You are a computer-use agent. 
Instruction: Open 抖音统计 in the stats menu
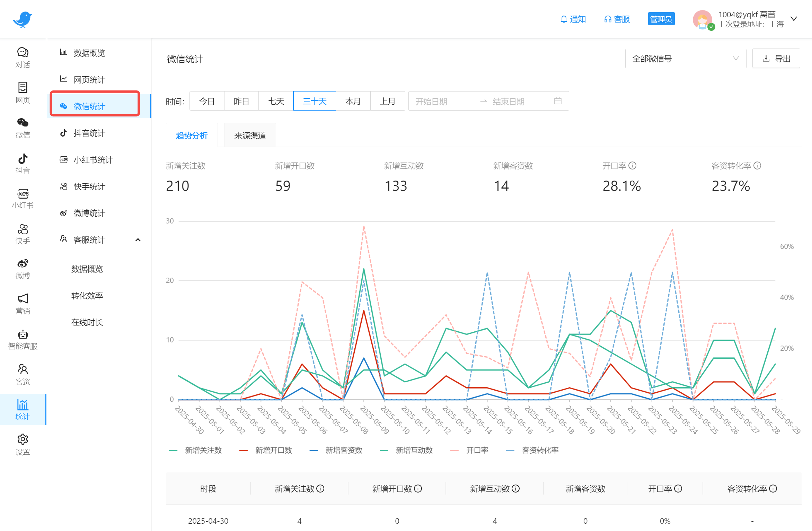point(89,133)
